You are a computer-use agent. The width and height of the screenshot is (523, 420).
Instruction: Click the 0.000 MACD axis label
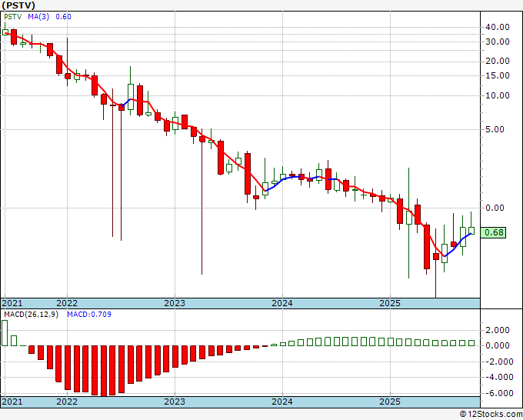(x=498, y=345)
